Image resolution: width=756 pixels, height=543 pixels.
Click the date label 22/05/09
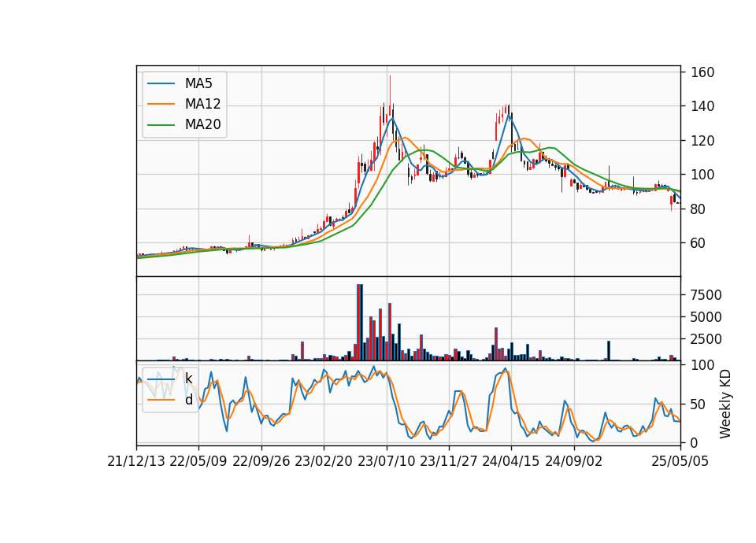[x=198, y=461]
